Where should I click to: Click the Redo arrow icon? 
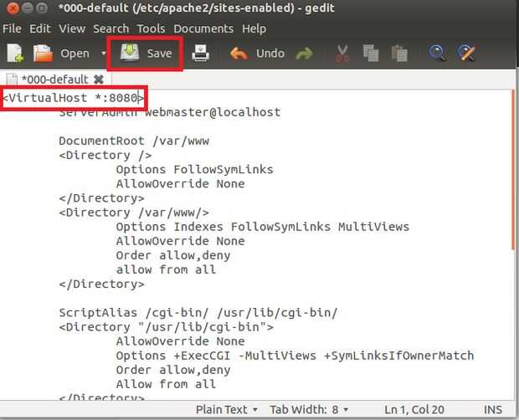(x=304, y=54)
